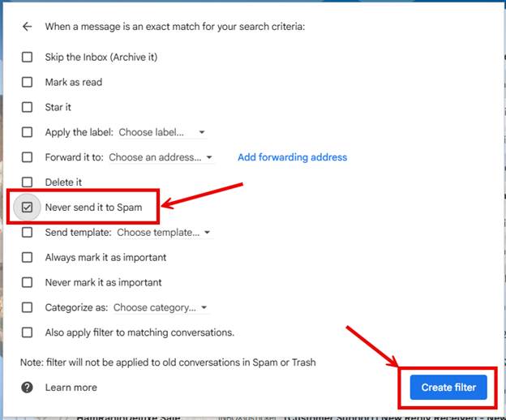
Task: Open the Choose template dropdown
Action: pos(164,233)
